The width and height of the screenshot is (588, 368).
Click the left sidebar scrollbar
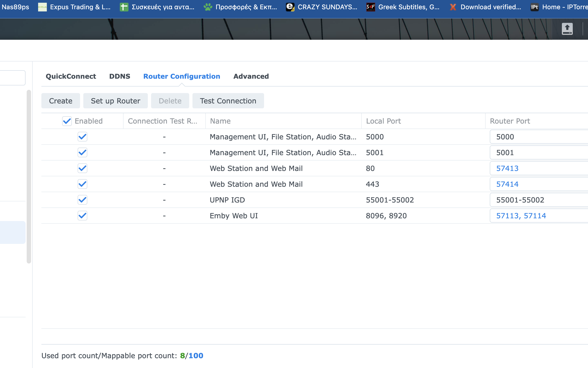point(29,176)
